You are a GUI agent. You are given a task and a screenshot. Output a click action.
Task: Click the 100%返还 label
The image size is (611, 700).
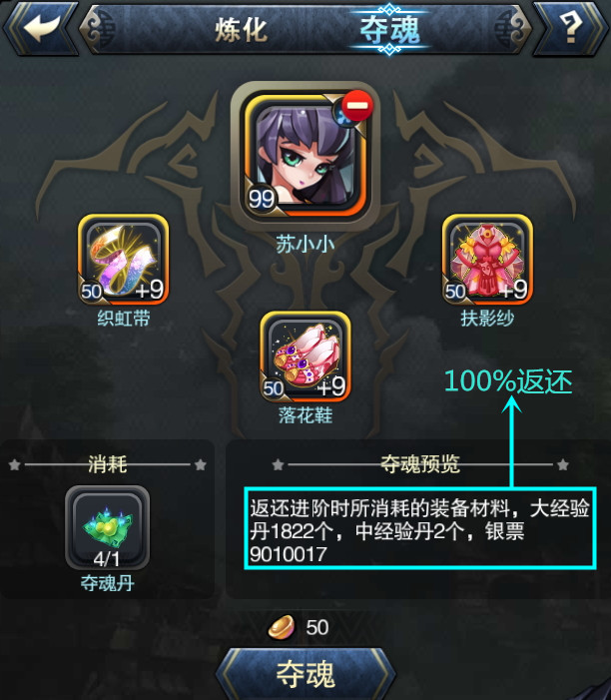[x=509, y=381]
